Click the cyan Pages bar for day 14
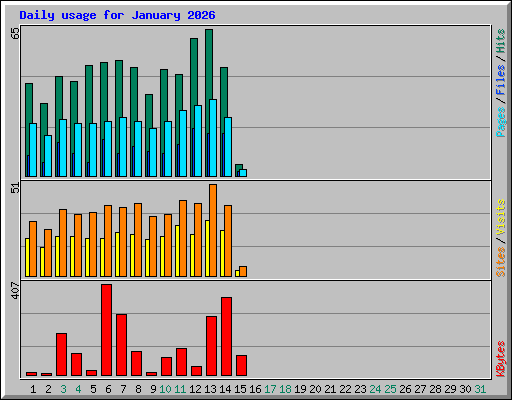The width and height of the screenshot is (512, 400). click(x=228, y=147)
